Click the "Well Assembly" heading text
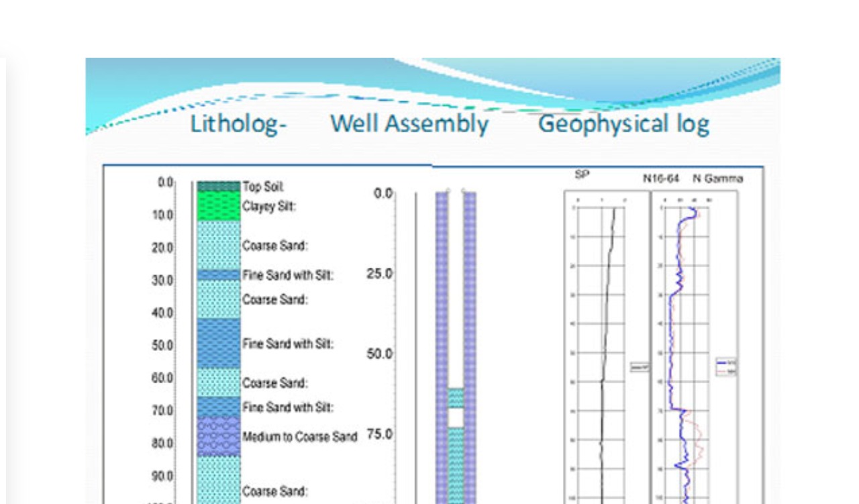 coord(409,124)
